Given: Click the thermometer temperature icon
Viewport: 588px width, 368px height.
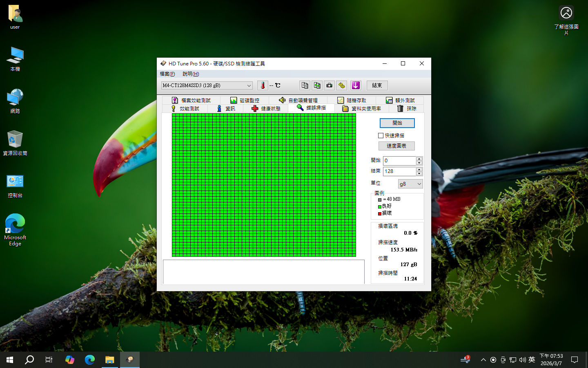Looking at the screenshot, I should pyautogui.click(x=263, y=85).
